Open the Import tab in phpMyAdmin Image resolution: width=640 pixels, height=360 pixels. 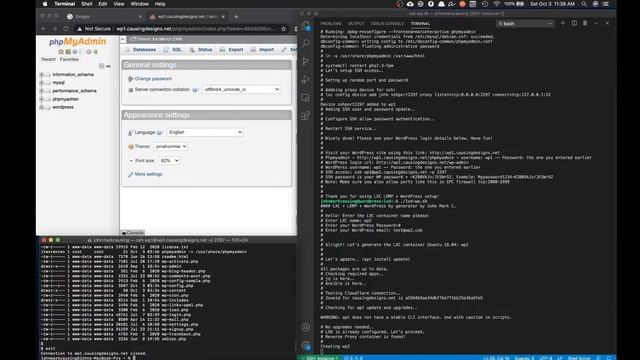(x=262, y=49)
